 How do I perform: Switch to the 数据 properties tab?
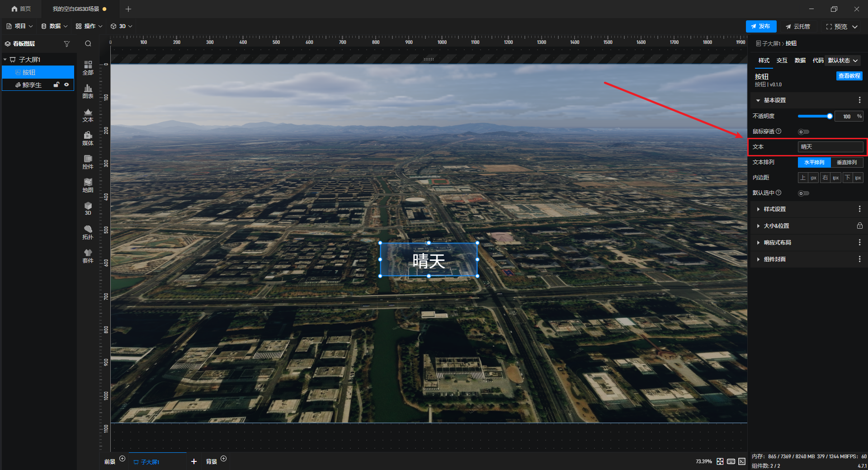[800, 61]
